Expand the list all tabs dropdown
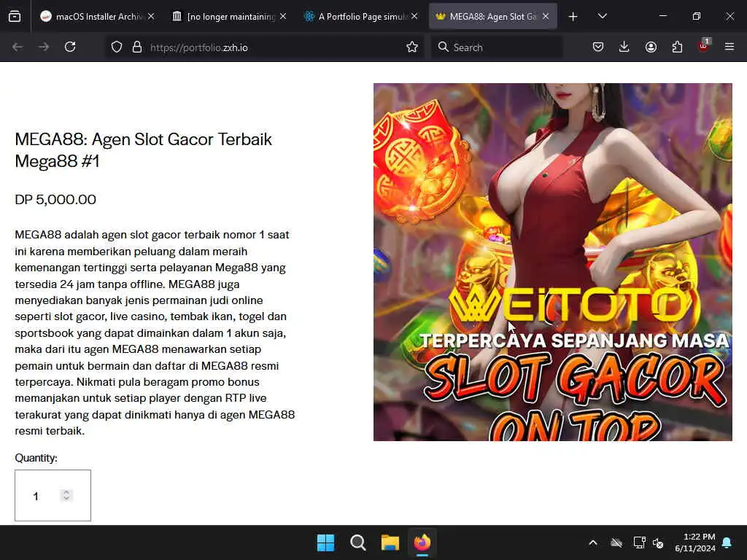The image size is (747, 560). click(602, 16)
